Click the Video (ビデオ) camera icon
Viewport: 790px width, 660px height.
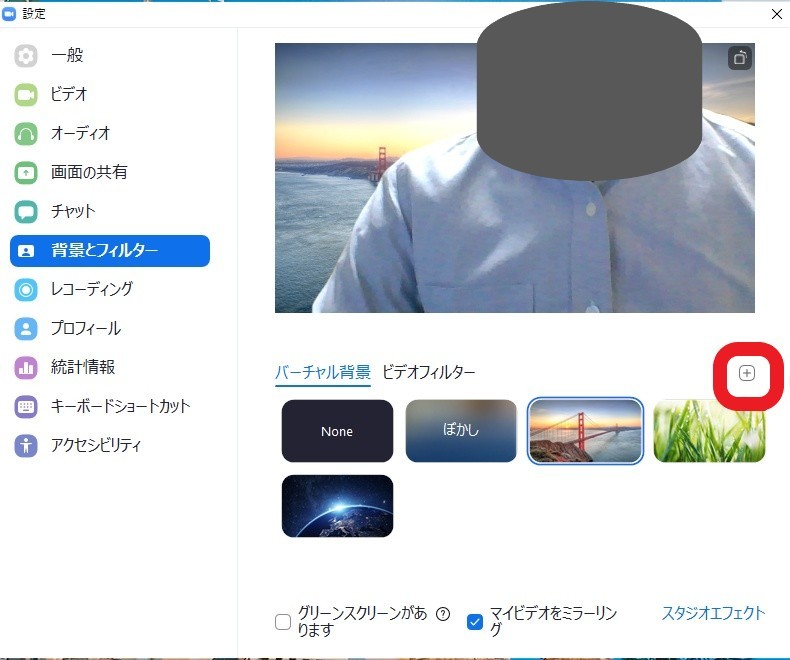pyautogui.click(x=26, y=95)
